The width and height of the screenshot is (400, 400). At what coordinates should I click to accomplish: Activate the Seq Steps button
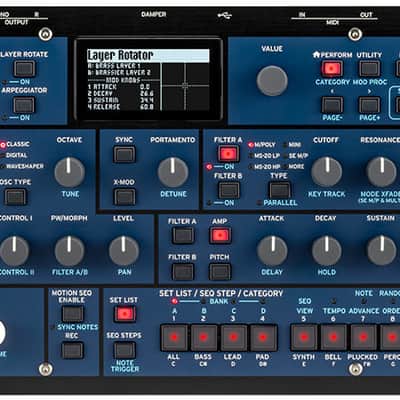click(x=124, y=350)
